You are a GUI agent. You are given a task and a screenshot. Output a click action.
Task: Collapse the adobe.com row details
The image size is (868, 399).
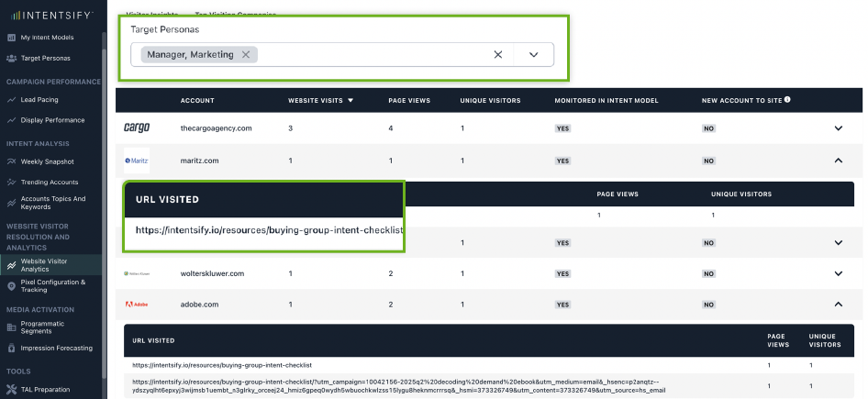tap(838, 305)
